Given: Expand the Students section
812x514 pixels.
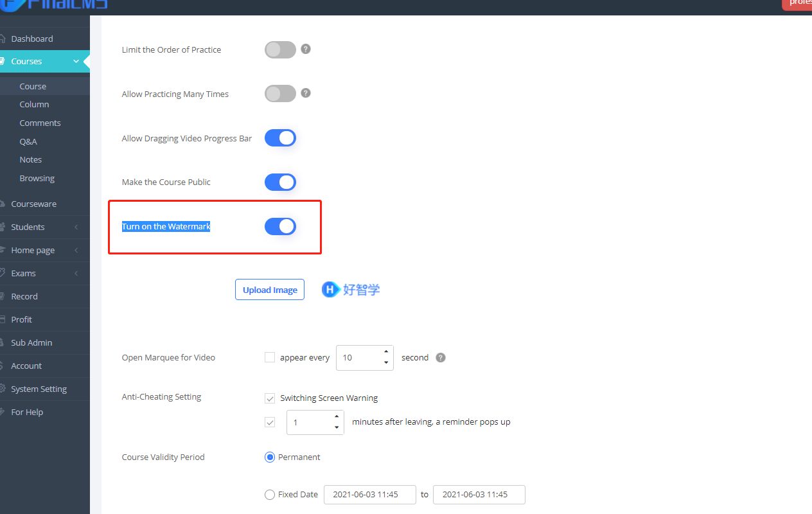Looking at the screenshot, I should coord(75,227).
